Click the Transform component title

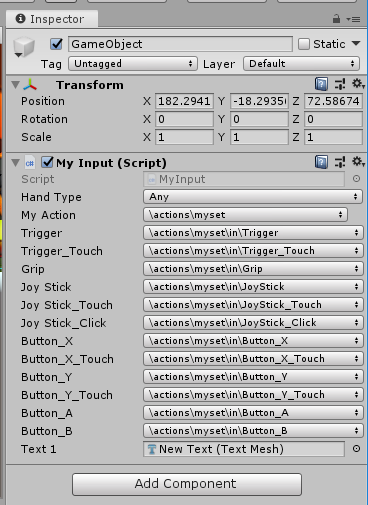[90, 85]
